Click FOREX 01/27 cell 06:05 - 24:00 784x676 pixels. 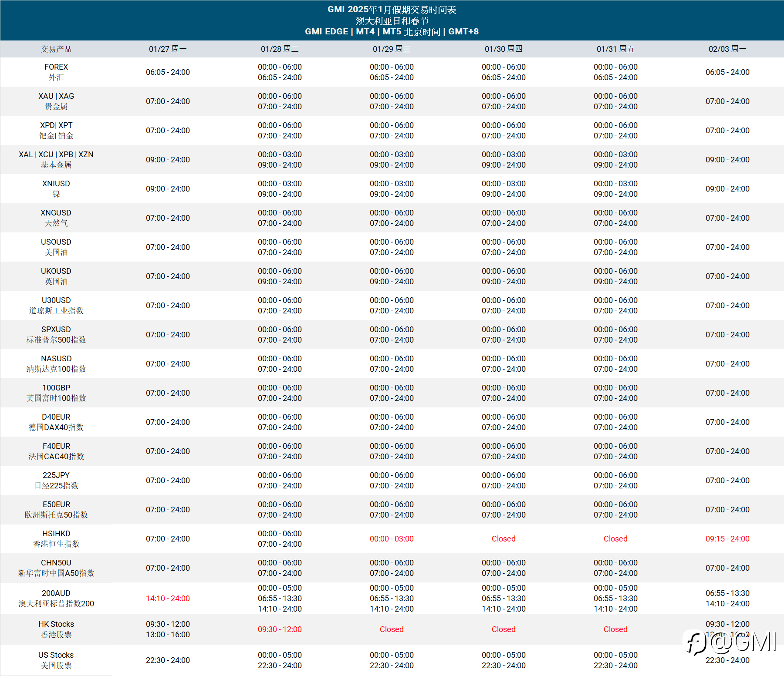[168, 72]
